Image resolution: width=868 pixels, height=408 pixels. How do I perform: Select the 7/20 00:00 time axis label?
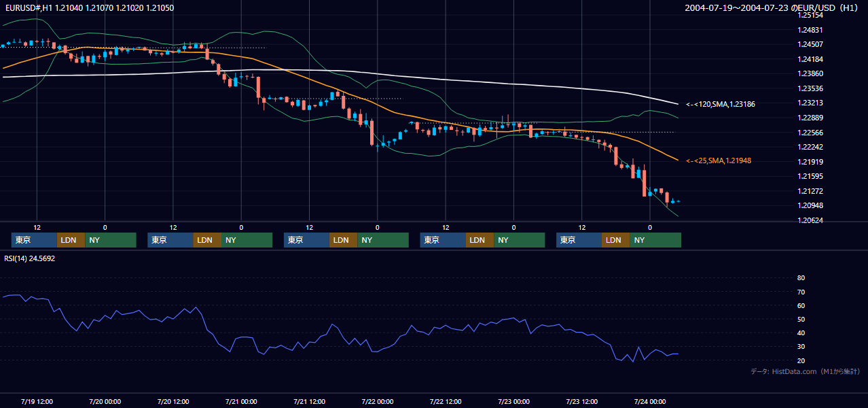coord(105,401)
